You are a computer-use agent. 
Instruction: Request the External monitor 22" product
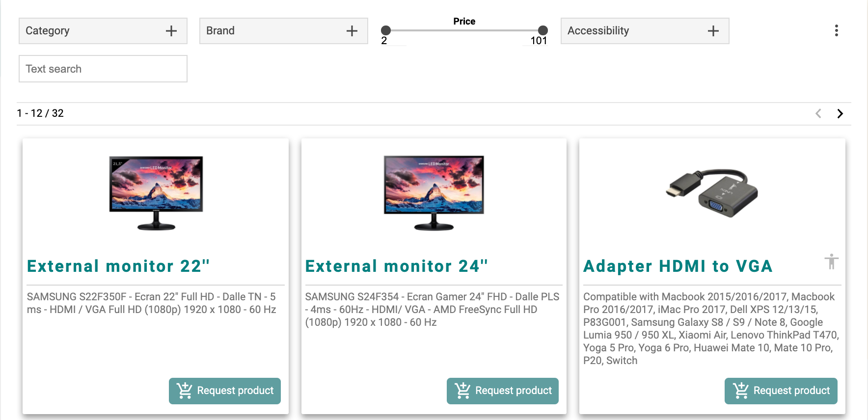pyautogui.click(x=225, y=391)
